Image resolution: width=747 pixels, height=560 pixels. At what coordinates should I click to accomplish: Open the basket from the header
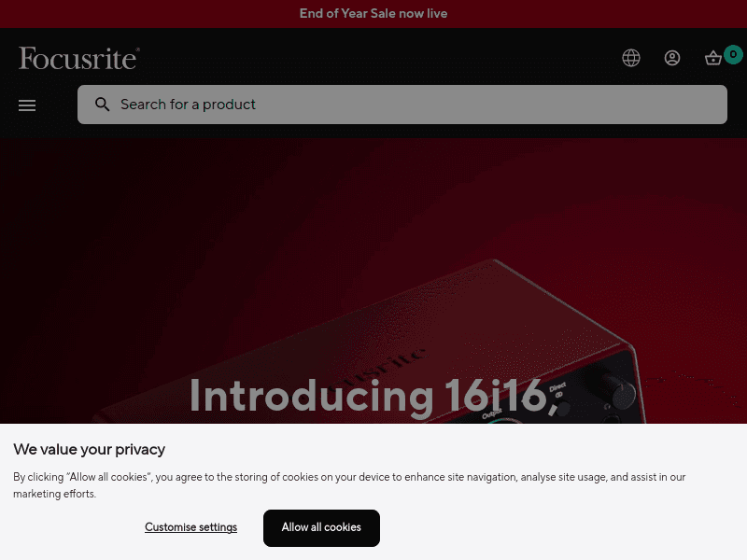click(712, 57)
